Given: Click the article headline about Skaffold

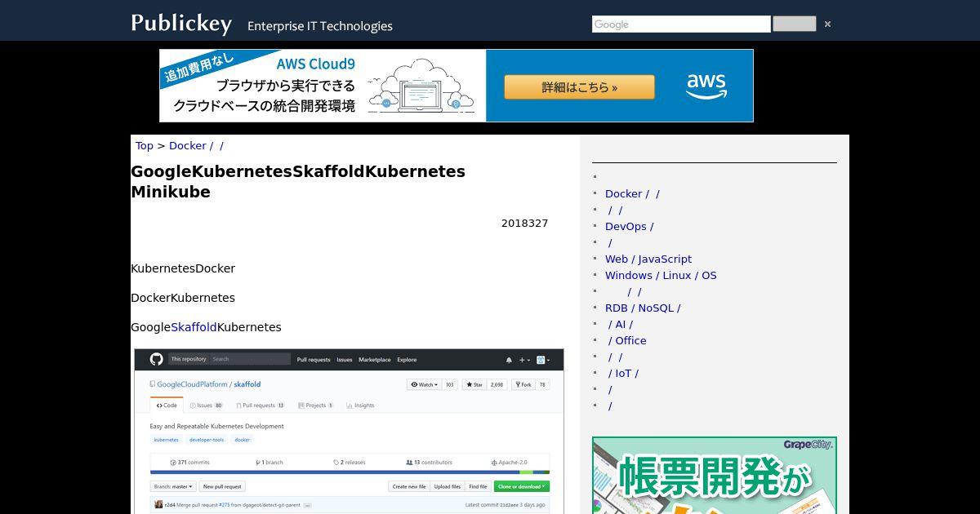Looking at the screenshot, I should pyautogui.click(x=298, y=181).
